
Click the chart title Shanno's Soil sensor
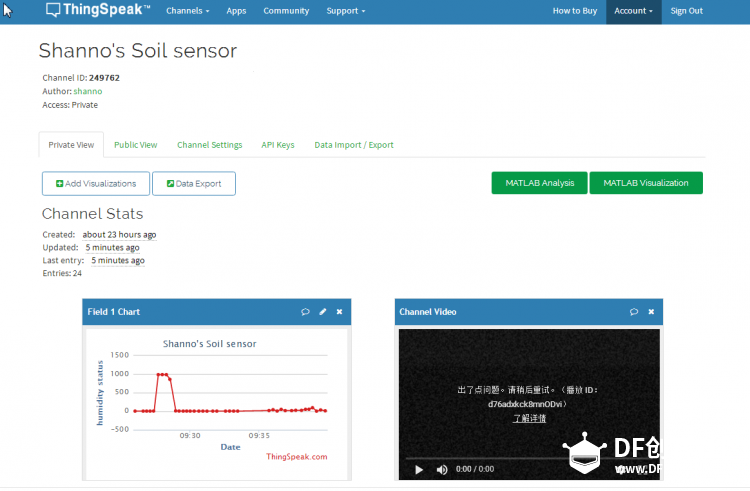pyautogui.click(x=210, y=344)
